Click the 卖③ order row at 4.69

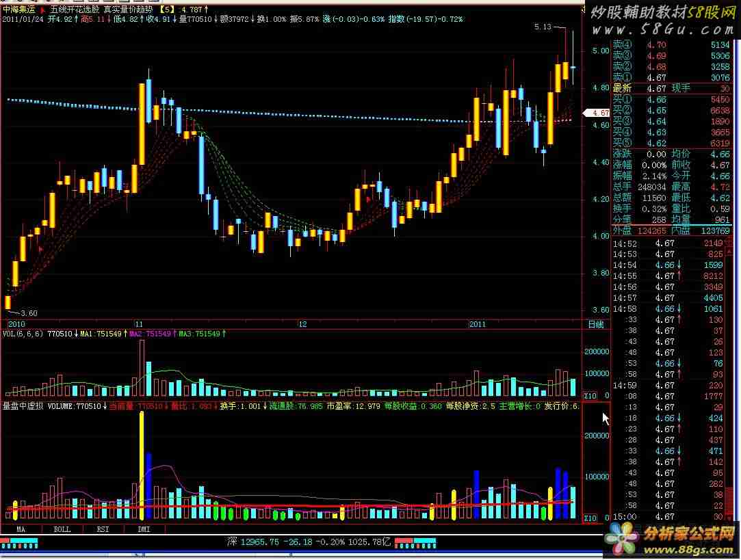[672, 55]
